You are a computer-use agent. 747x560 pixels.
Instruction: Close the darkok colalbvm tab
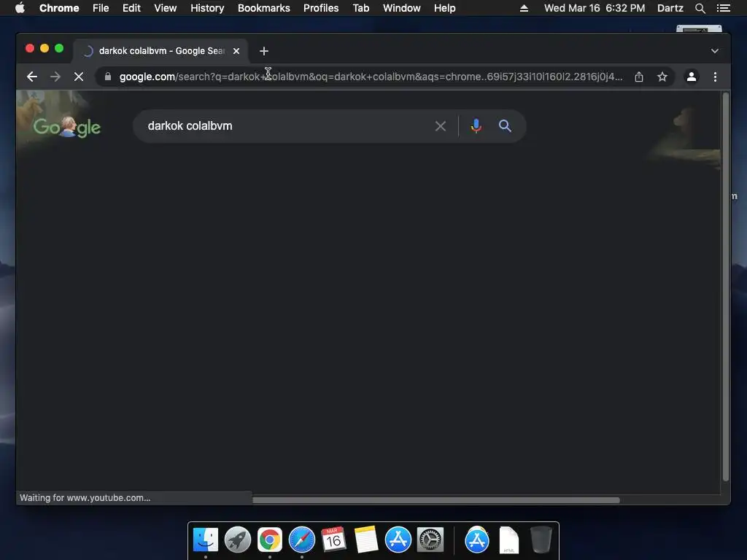236,51
